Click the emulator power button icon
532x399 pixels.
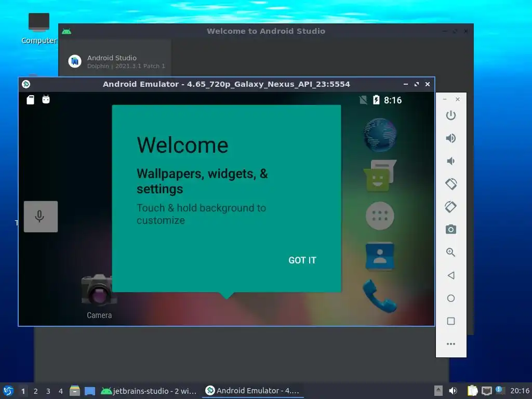450,115
